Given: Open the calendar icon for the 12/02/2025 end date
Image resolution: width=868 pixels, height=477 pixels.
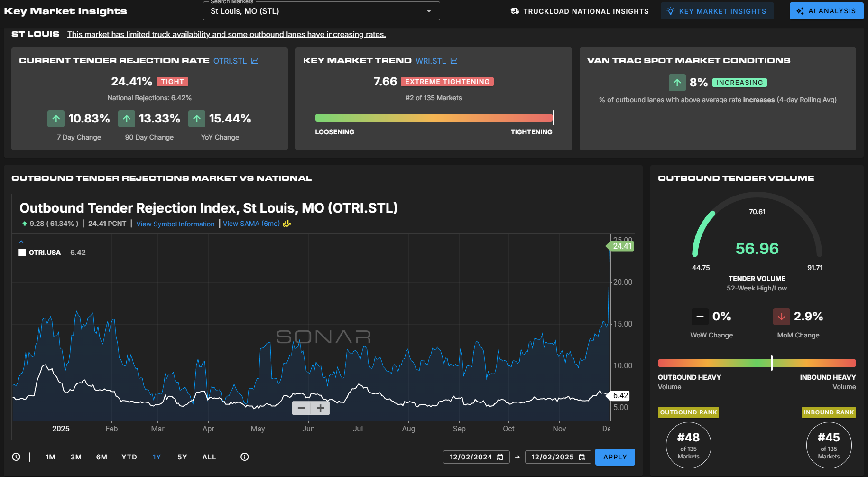Looking at the screenshot, I should [x=582, y=457].
